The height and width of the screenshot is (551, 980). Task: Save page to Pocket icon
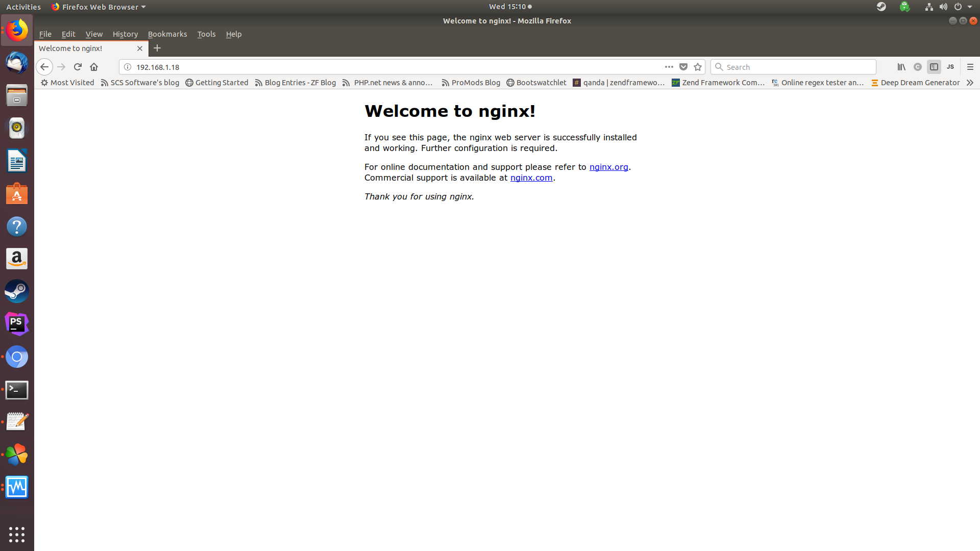[x=683, y=67]
